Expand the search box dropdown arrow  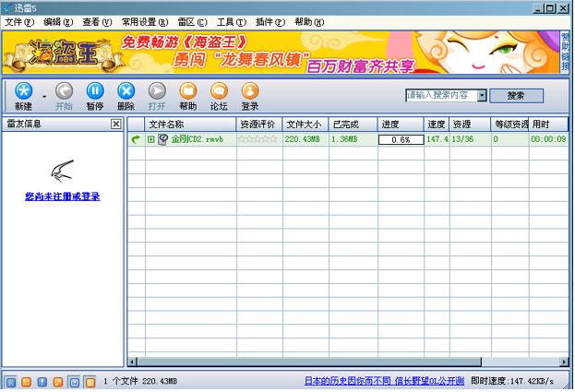point(482,96)
